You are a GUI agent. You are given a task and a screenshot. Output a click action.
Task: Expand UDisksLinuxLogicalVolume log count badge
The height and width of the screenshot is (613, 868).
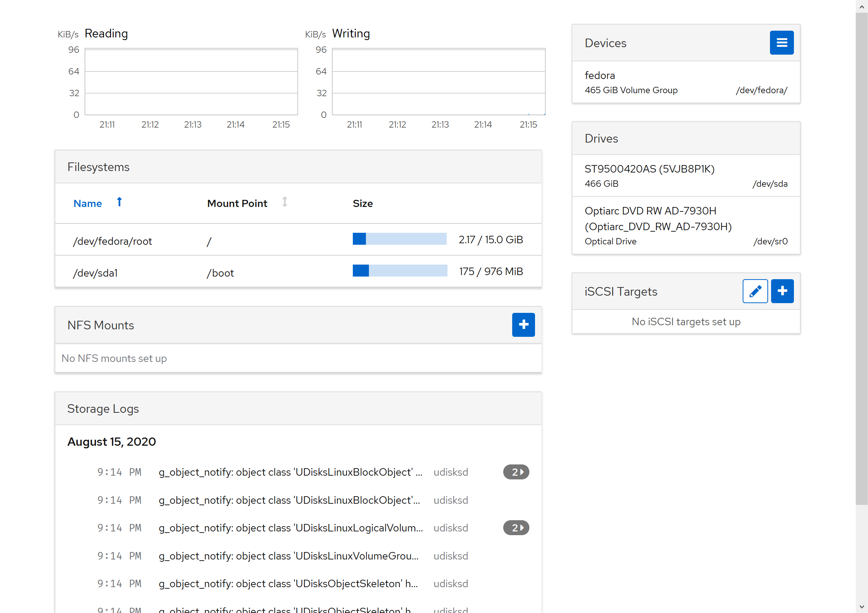[x=516, y=528]
